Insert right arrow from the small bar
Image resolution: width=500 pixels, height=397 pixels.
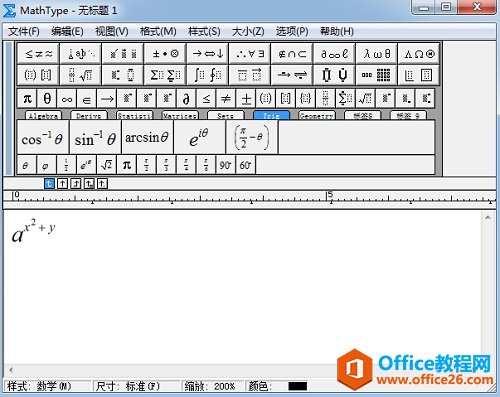[x=107, y=99]
